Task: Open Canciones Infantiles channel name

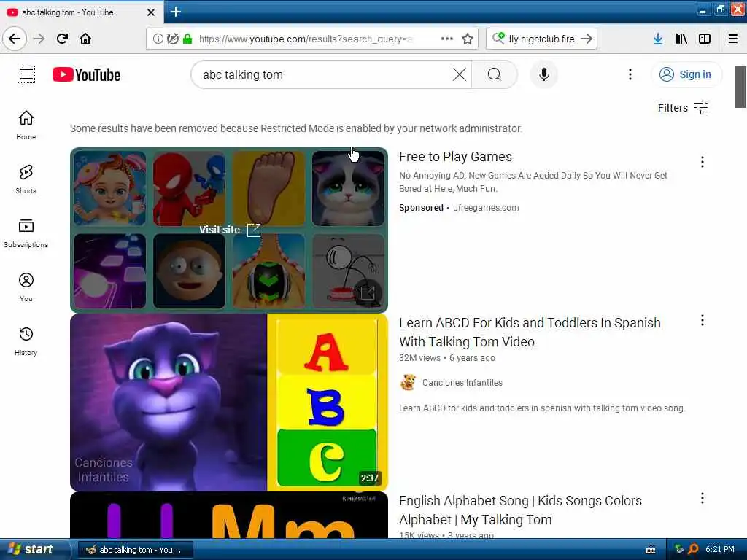Action: coord(462,382)
